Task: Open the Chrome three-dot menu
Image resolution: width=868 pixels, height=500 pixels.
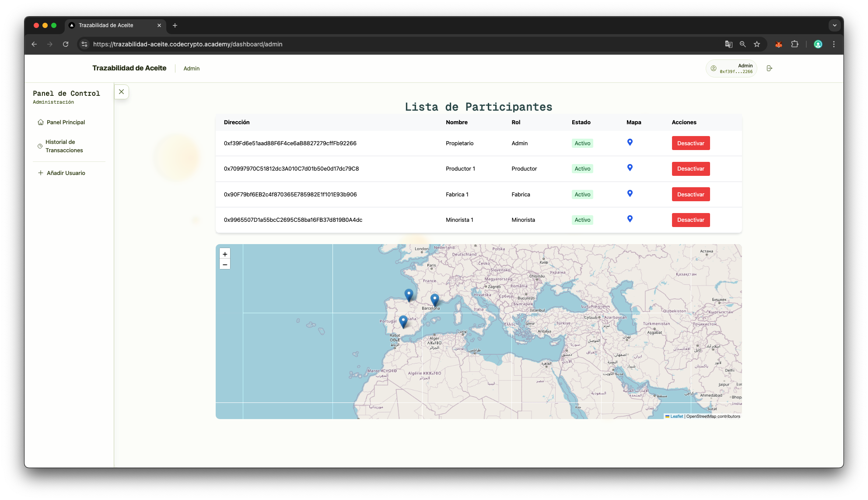Action: [x=834, y=44]
